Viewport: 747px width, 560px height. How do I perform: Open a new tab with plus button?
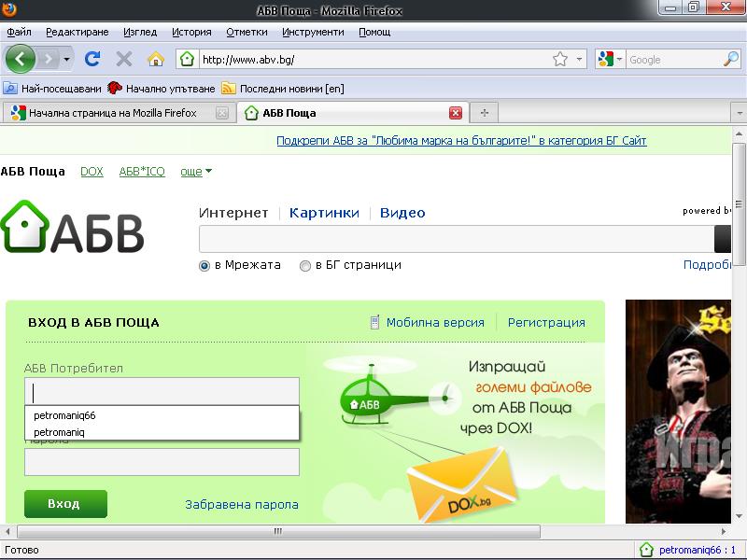click(484, 113)
